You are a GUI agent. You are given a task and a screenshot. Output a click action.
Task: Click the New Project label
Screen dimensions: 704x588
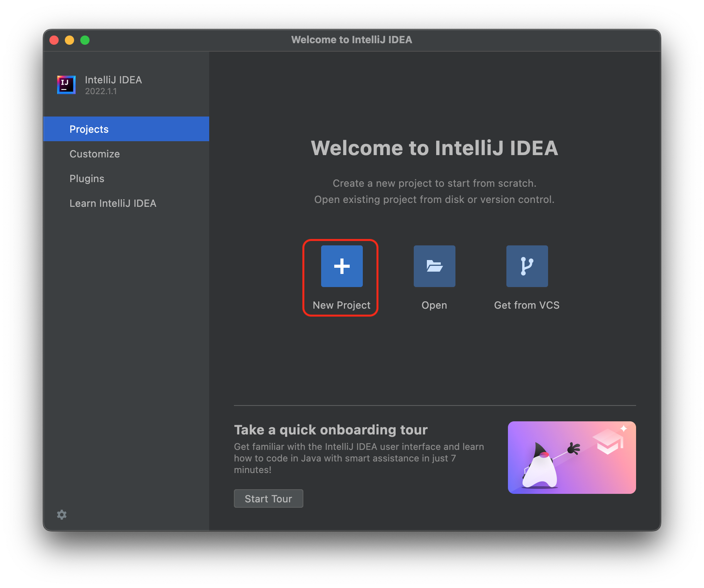(342, 305)
